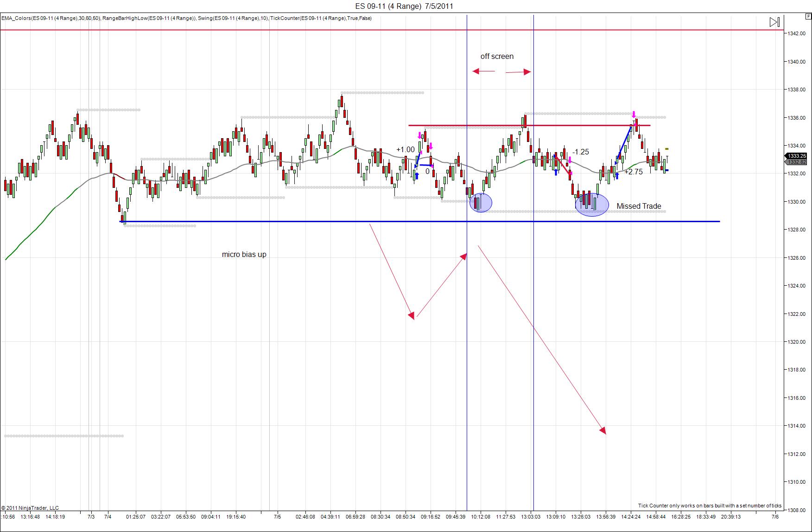812x532 pixels.
Task: Click the scroll-to-last-bar arrow icon
Action: 774,22
